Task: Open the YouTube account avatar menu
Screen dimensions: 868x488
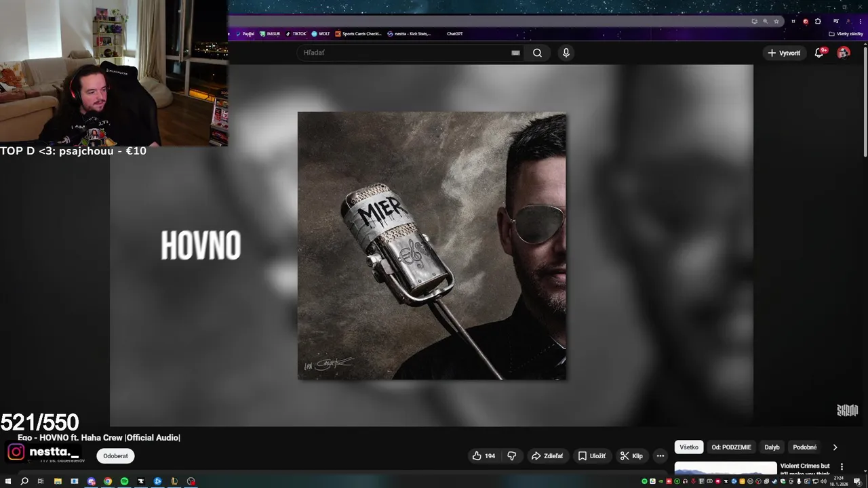Action: [x=844, y=53]
